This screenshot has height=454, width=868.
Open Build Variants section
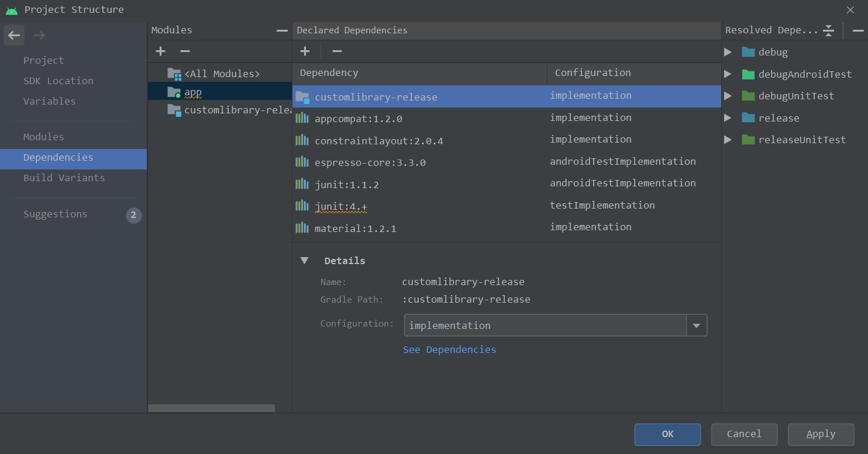click(x=64, y=178)
